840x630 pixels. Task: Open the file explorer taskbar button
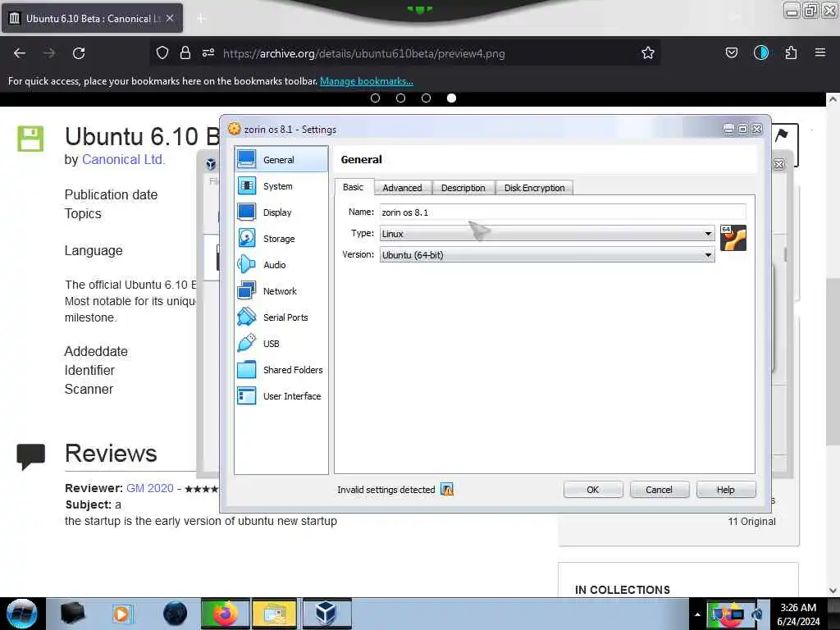click(x=274, y=614)
